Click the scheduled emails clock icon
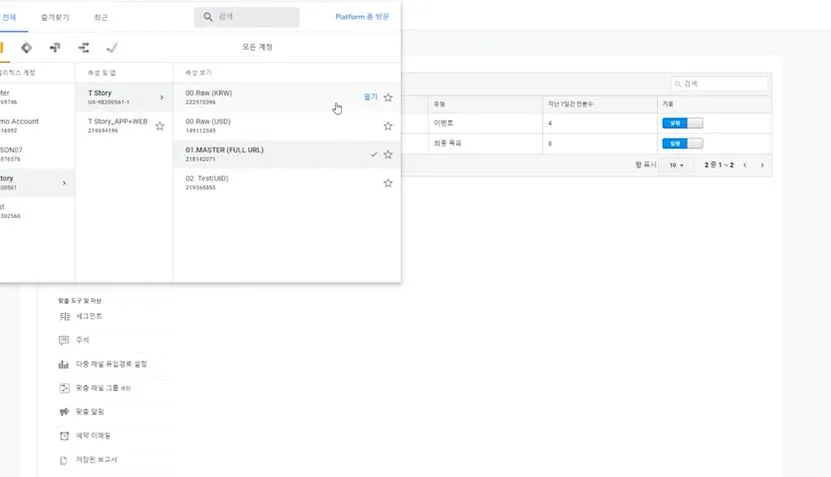 tap(64, 436)
